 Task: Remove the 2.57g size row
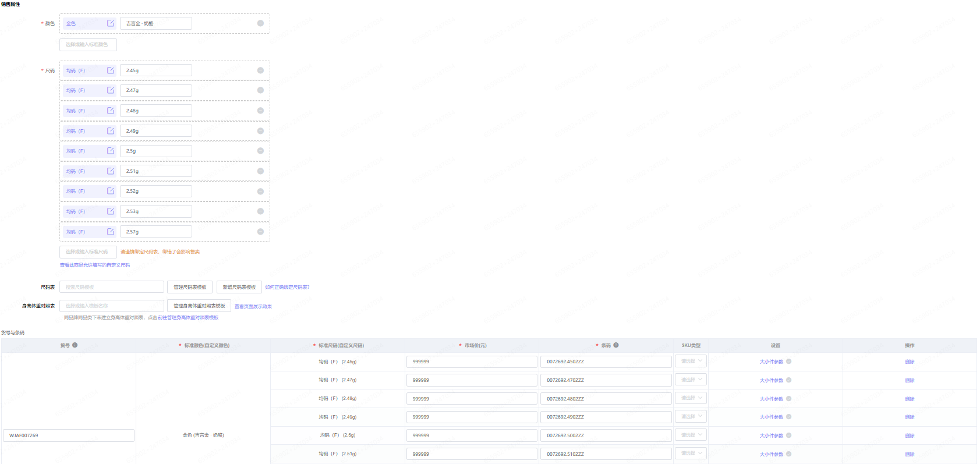tap(260, 232)
